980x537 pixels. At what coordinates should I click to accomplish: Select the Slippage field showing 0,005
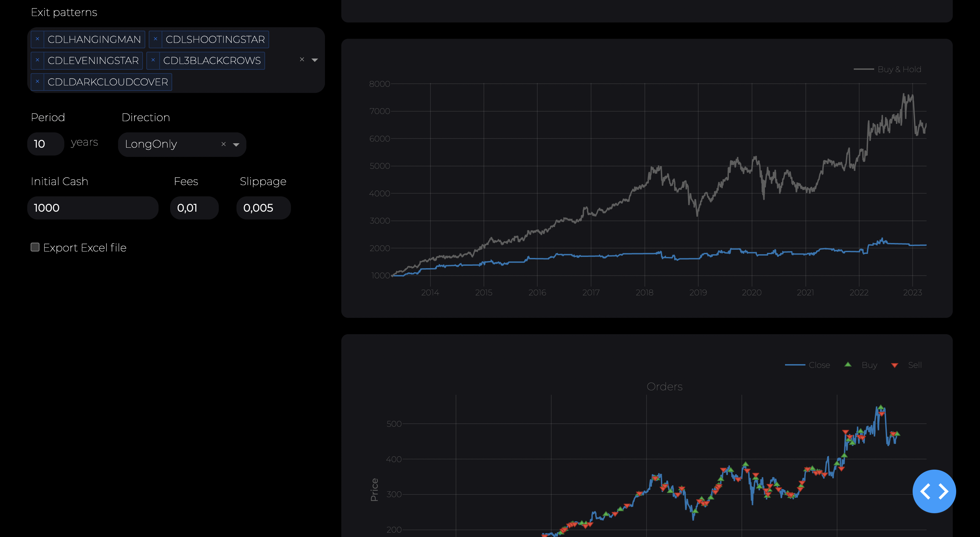tap(263, 208)
